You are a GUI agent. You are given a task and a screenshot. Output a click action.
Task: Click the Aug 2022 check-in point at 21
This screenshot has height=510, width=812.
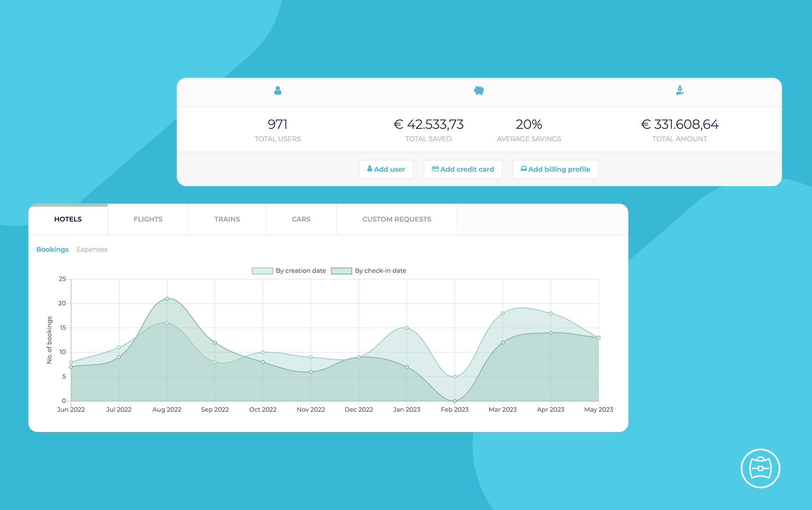167,298
